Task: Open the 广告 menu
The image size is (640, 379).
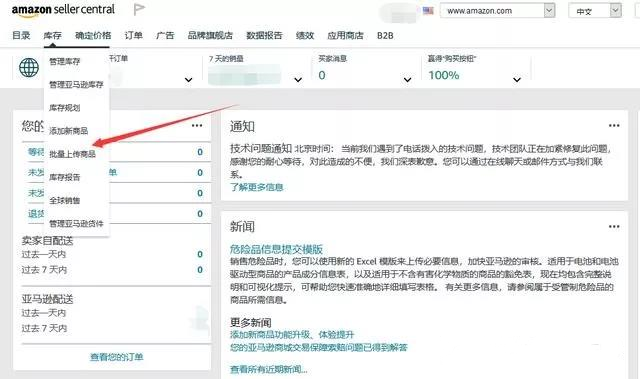Action: pyautogui.click(x=165, y=35)
